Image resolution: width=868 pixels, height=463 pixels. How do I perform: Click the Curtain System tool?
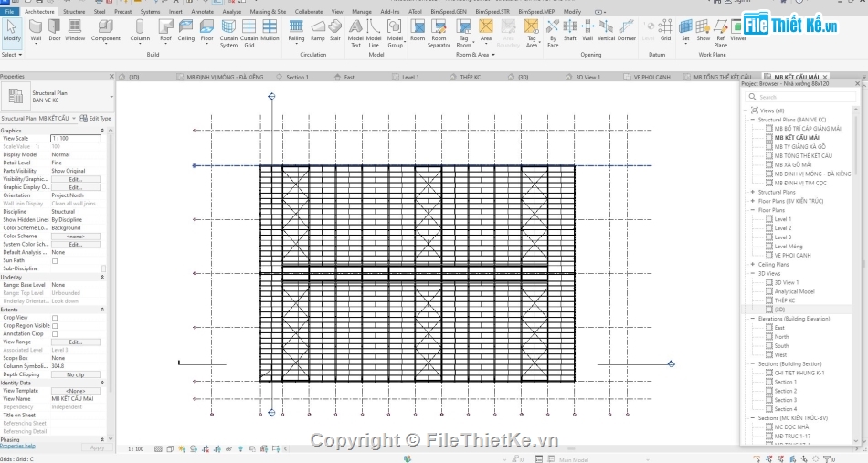[228, 34]
